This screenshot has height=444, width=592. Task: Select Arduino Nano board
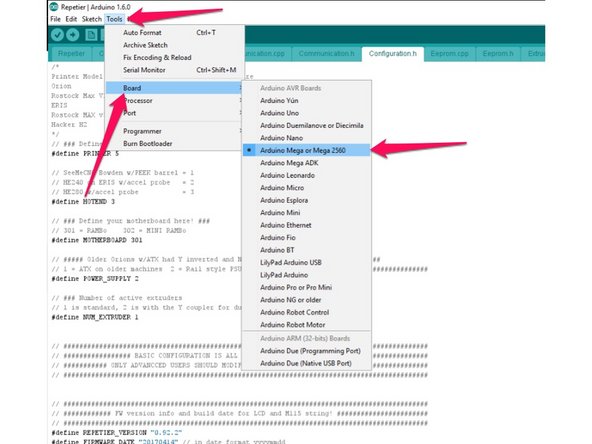point(306,138)
